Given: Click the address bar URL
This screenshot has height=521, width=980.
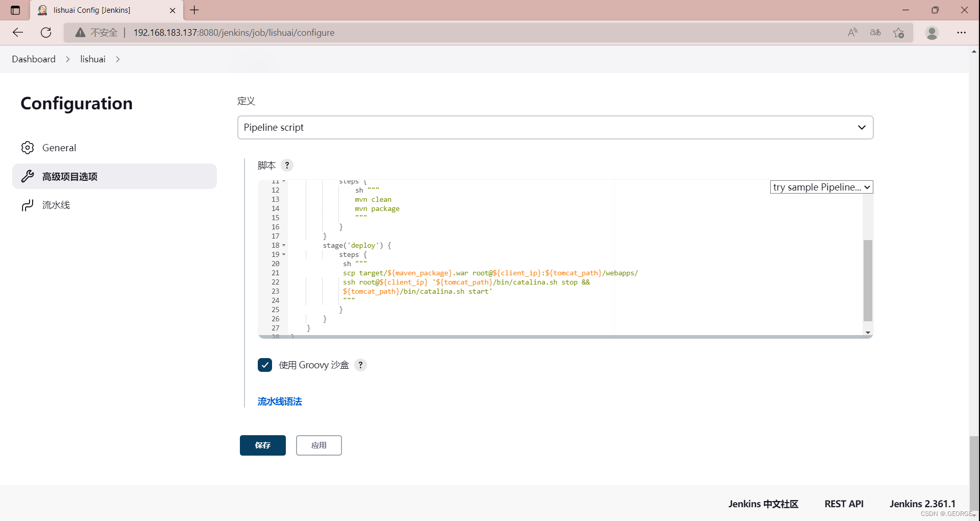Looking at the screenshot, I should tap(234, 33).
